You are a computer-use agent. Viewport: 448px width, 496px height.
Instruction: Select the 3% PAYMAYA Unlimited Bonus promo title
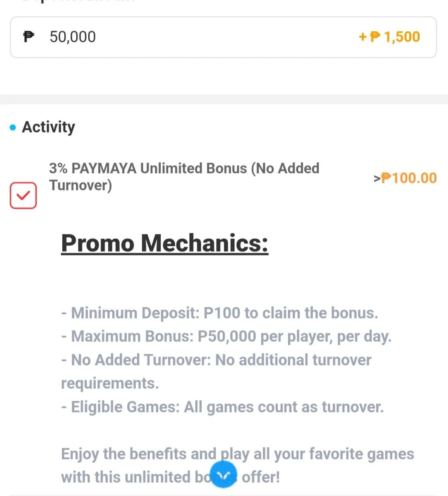tap(184, 177)
